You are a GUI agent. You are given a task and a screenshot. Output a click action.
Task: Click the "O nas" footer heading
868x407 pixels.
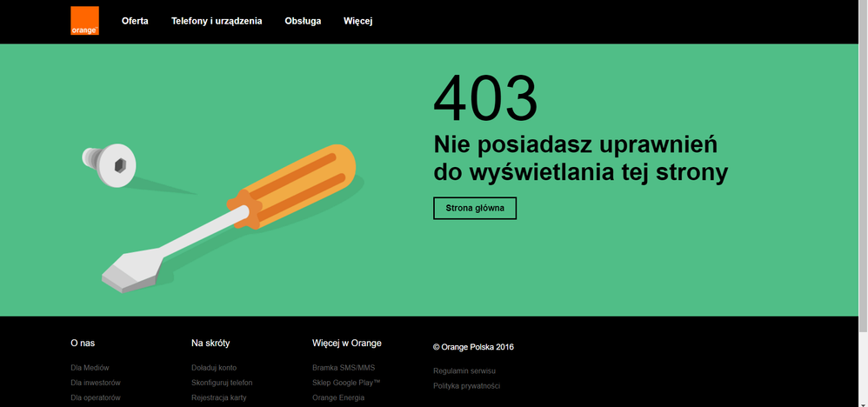click(83, 344)
